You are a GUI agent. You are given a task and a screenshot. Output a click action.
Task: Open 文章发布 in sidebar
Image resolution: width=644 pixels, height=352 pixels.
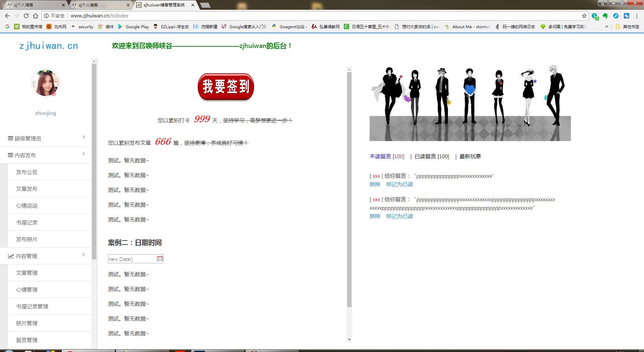point(50,189)
